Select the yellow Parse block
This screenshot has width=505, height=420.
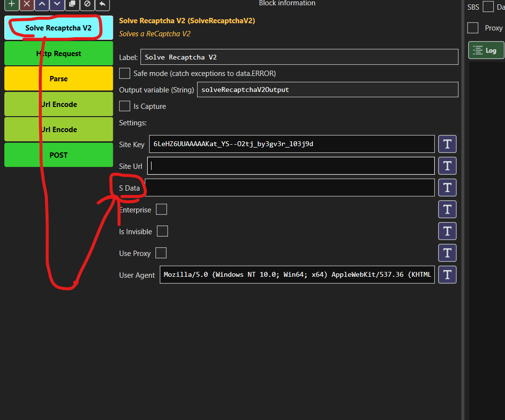[x=59, y=78]
